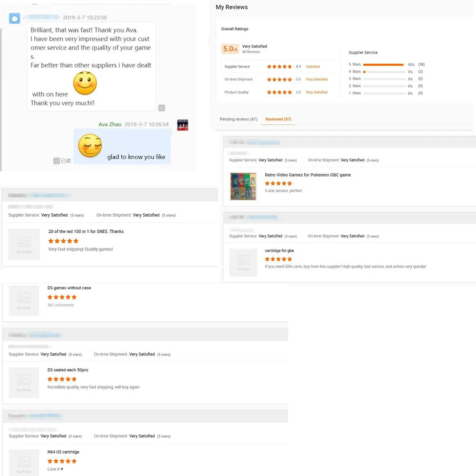
Task: Open the 'cartridge for gba' product link
Action: click(x=279, y=251)
